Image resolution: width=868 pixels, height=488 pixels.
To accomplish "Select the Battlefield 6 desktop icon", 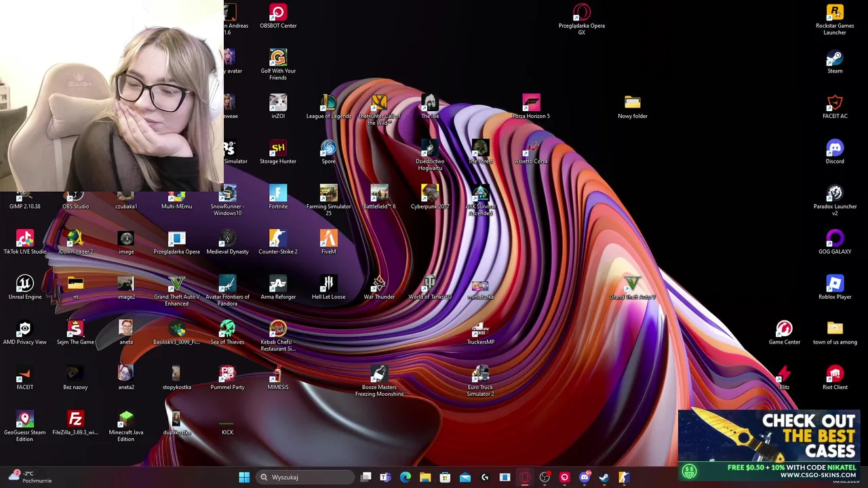I will click(x=379, y=198).
